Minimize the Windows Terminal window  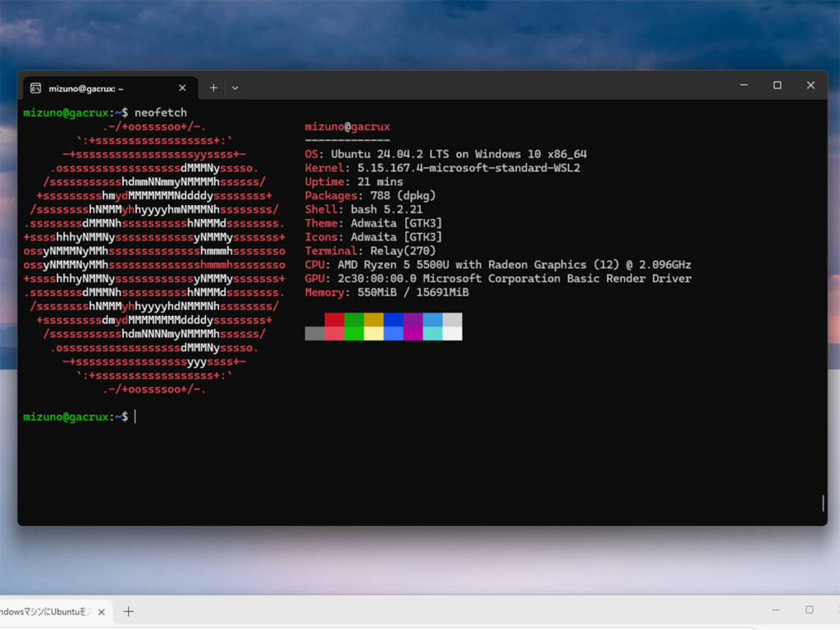pos(743,84)
